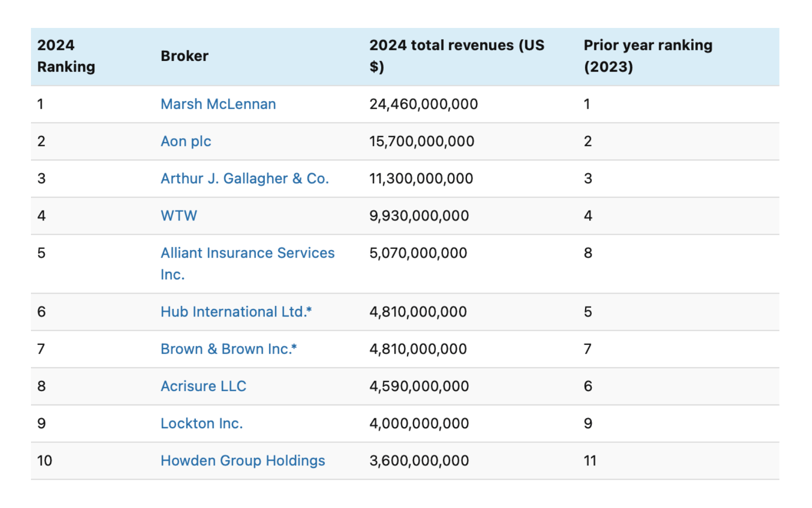
Task: Select the 2024 Ranking column header
Action: [x=65, y=56]
